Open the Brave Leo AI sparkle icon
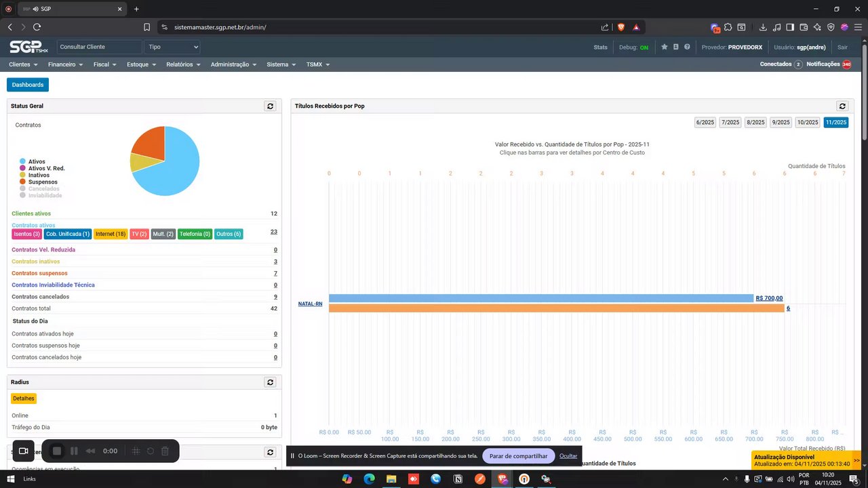The height and width of the screenshot is (488, 868). [817, 27]
